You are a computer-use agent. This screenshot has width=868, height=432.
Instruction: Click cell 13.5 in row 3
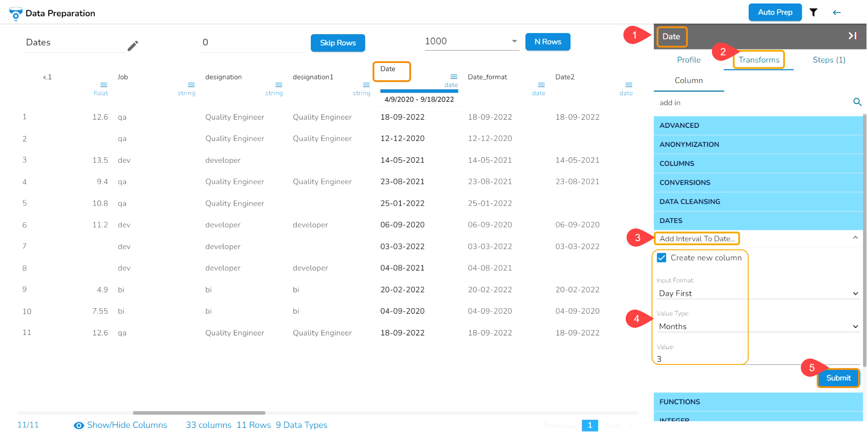pos(100,160)
